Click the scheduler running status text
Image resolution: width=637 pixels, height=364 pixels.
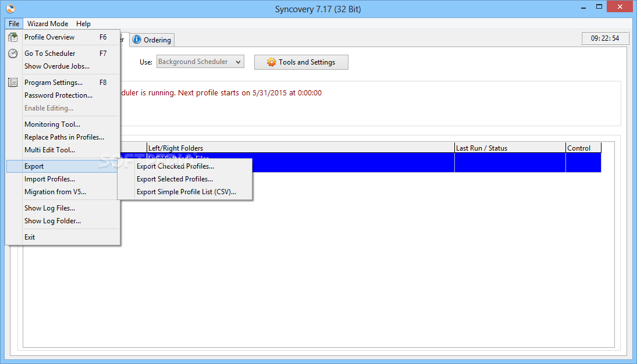[x=220, y=92]
